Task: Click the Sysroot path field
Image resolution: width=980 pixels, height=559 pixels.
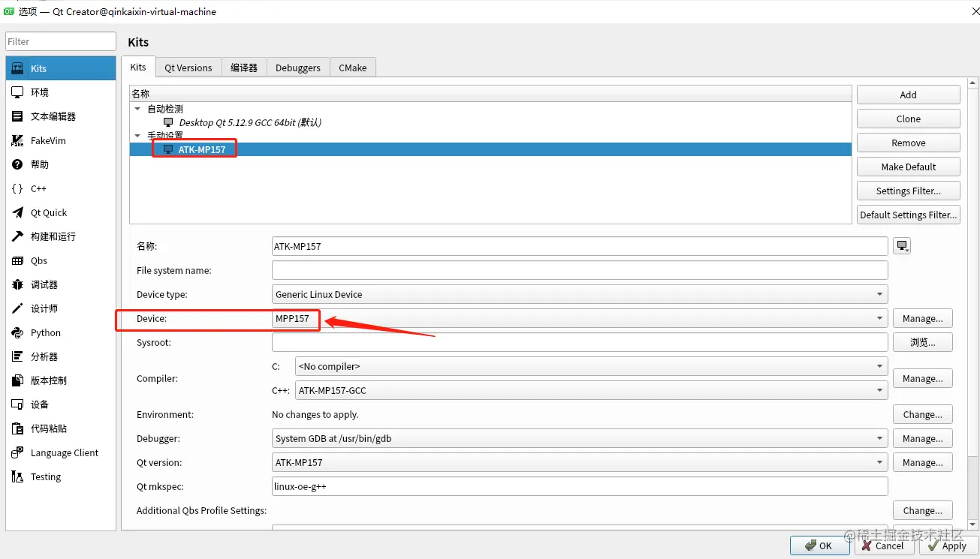Action: click(x=580, y=342)
